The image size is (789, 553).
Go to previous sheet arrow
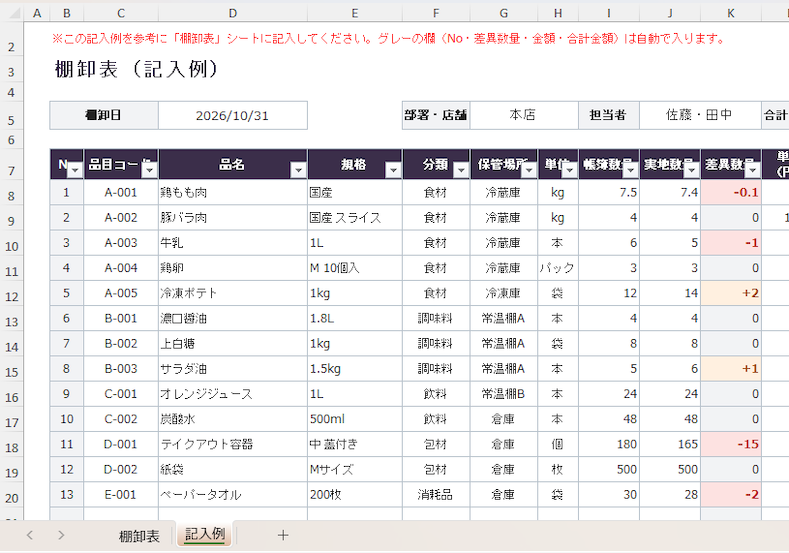coord(30,535)
